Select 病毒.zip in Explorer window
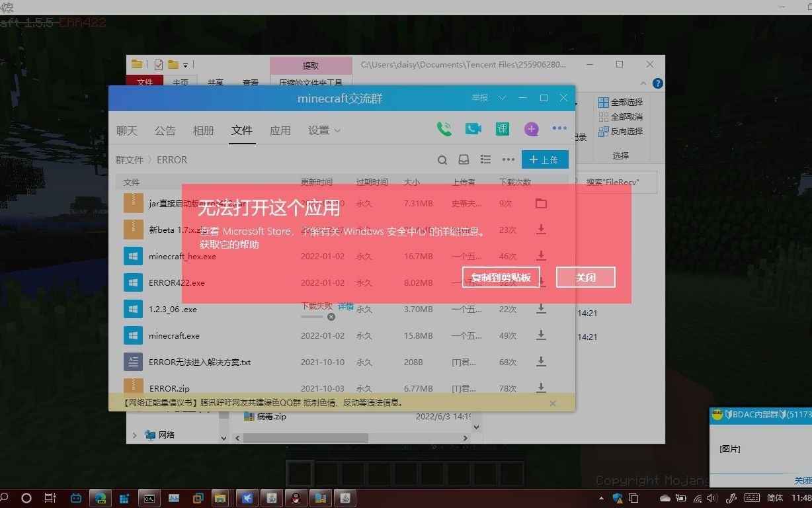 (x=271, y=417)
